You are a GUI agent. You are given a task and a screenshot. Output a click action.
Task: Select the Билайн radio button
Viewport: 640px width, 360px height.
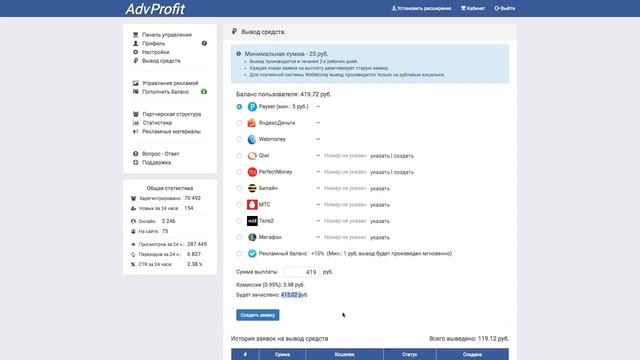(239, 188)
